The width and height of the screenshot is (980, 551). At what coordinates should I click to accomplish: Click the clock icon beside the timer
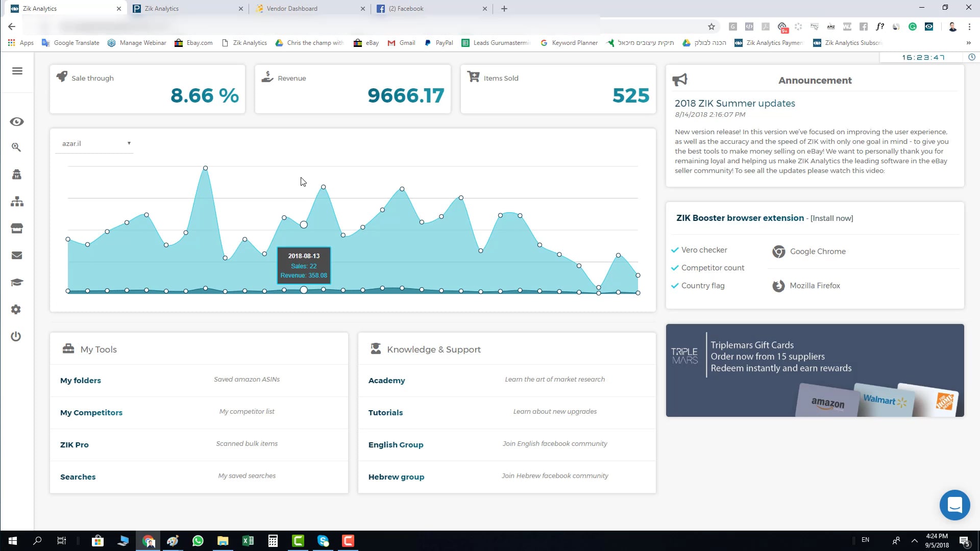point(972,57)
